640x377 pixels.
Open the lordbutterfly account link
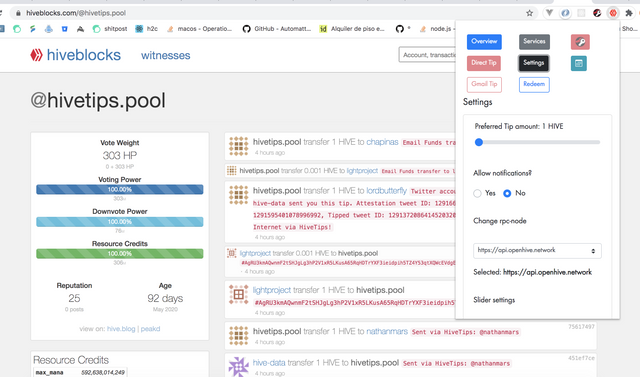point(387,191)
